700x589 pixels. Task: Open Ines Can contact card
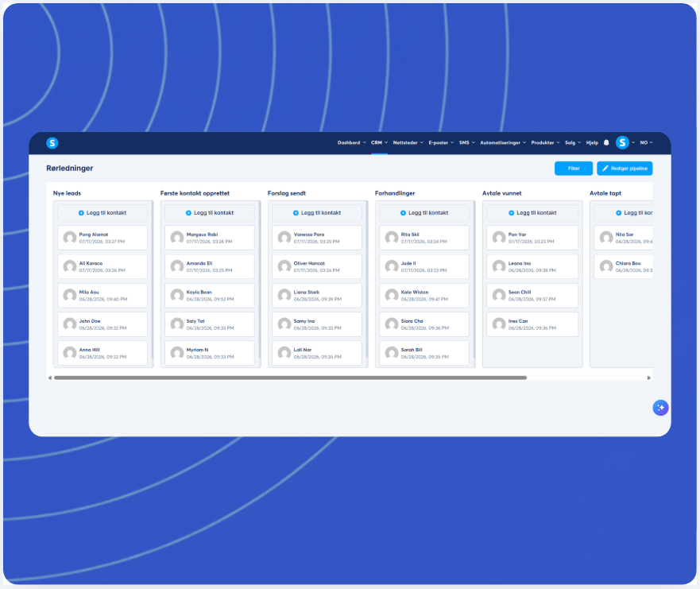click(532, 324)
